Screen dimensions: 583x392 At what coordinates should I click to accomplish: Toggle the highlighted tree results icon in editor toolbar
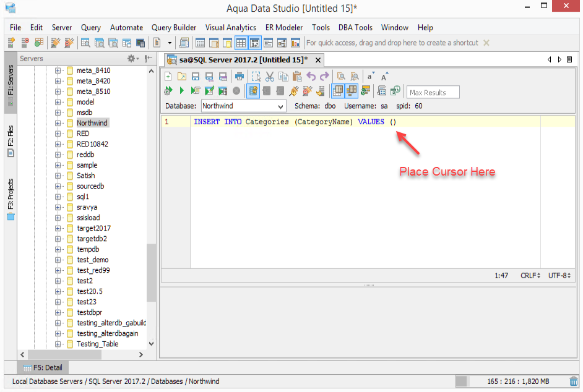click(x=352, y=91)
